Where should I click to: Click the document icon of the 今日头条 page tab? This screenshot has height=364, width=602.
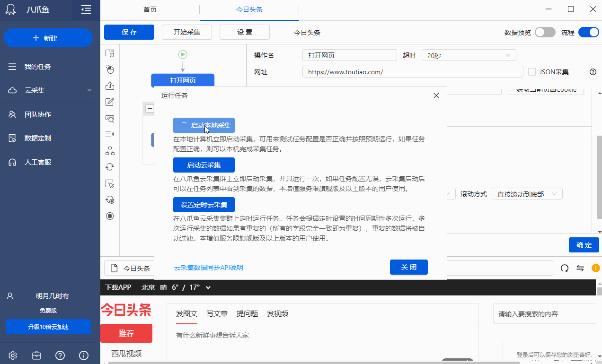click(114, 268)
